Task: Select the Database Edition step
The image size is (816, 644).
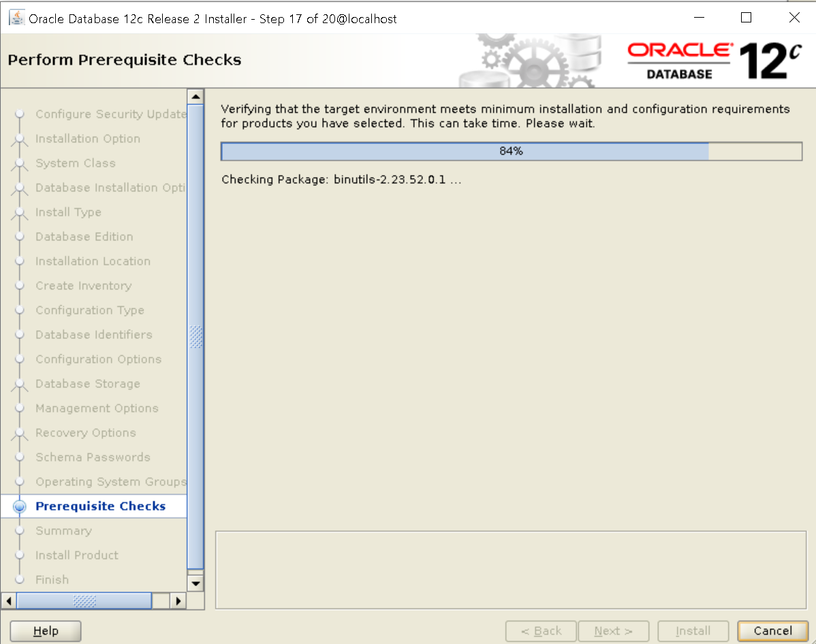Action: pyautogui.click(x=84, y=236)
